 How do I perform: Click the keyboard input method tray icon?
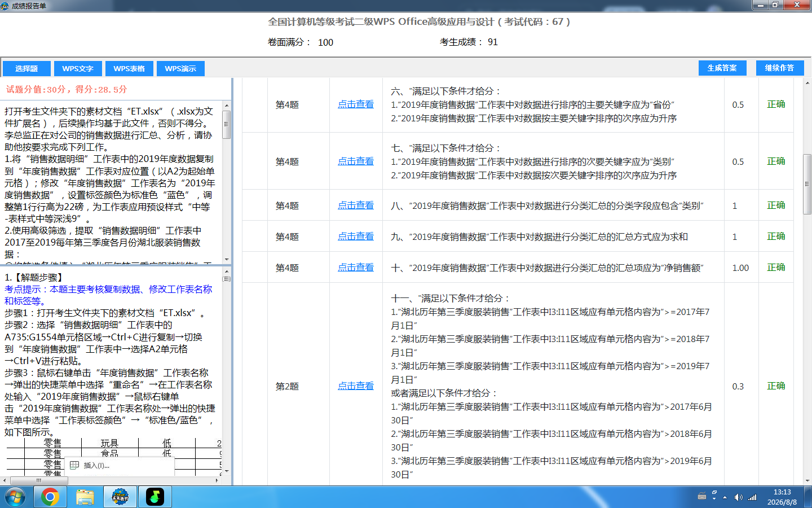pyautogui.click(x=702, y=497)
